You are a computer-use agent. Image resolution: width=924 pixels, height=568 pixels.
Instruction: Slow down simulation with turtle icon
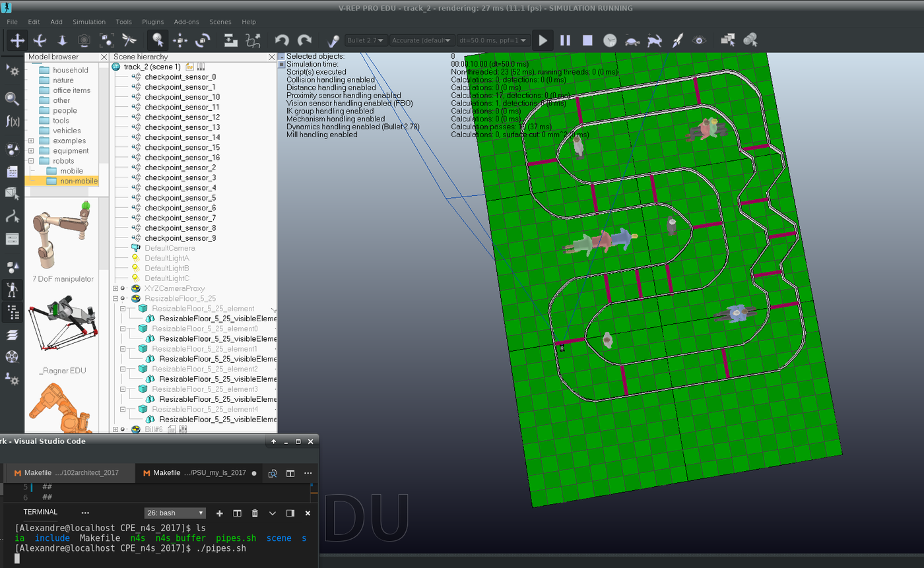[632, 40]
